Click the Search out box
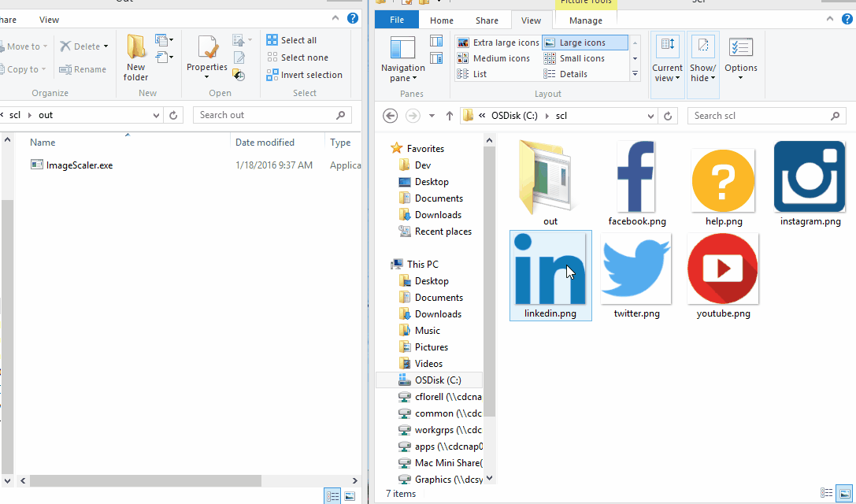This screenshot has height=504, width=856. click(x=272, y=115)
